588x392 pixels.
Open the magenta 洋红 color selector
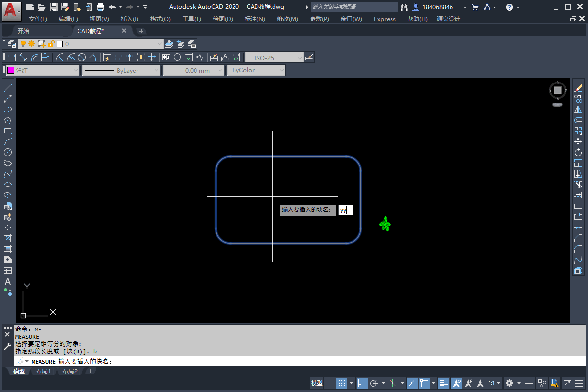pos(42,70)
